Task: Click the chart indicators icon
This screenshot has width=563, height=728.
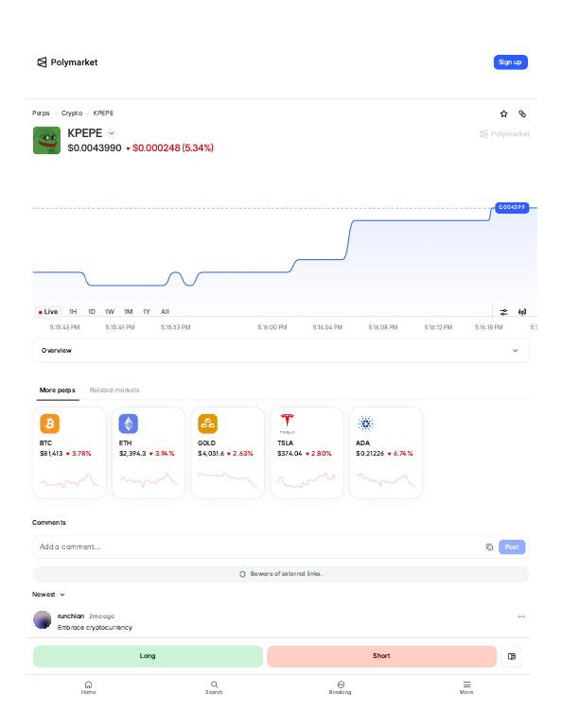Action: (522, 312)
